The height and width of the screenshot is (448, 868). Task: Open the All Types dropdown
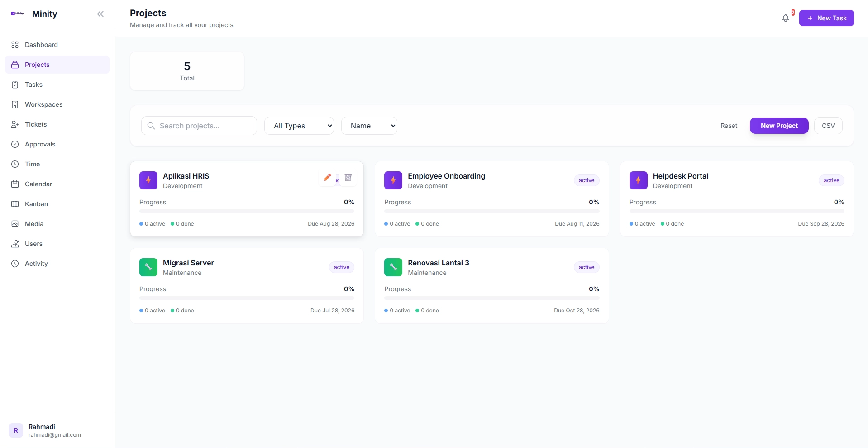pos(299,126)
